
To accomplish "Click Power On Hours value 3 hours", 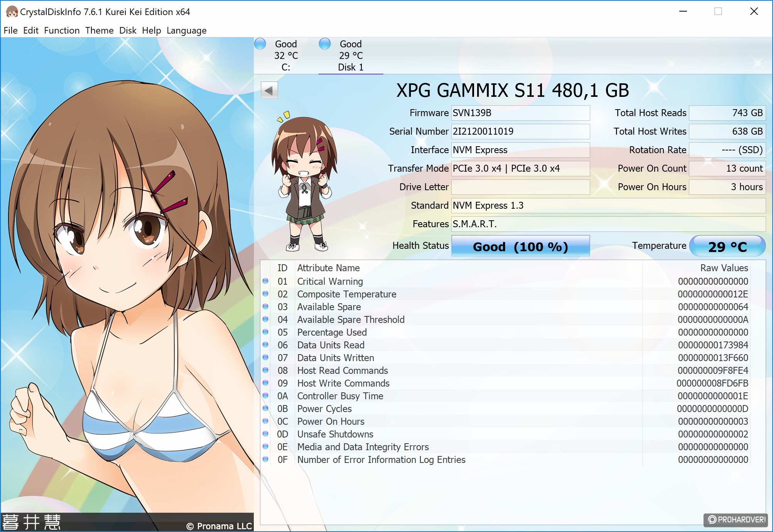I will (727, 187).
